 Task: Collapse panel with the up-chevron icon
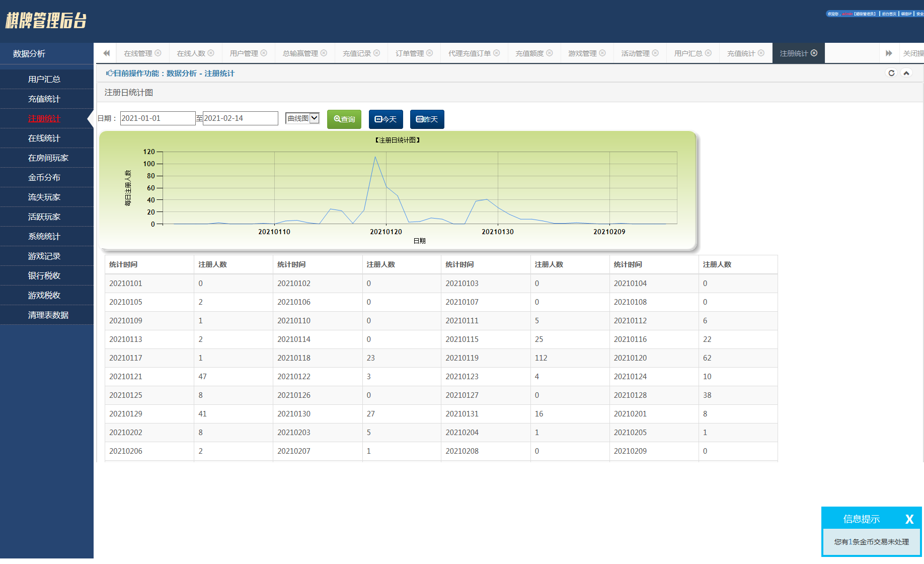click(x=906, y=73)
